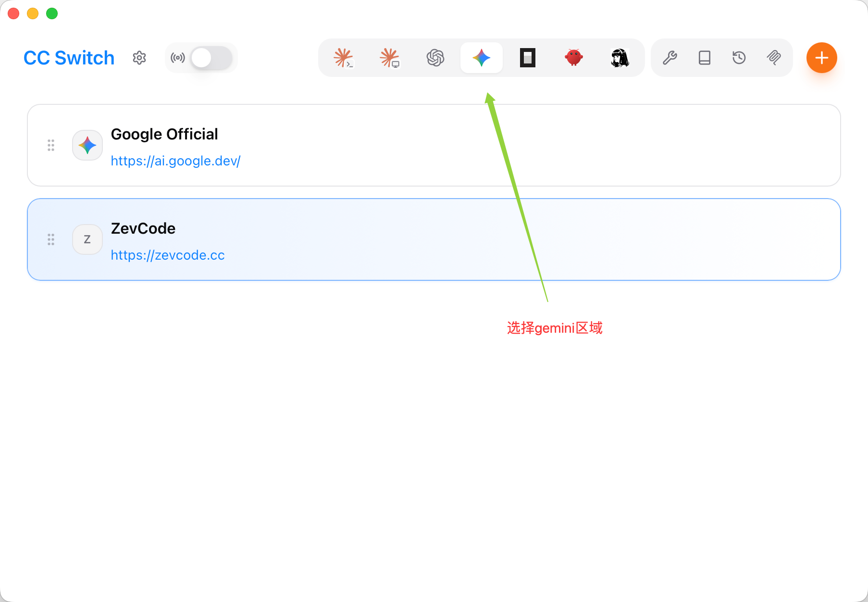
Task: Maximize the window with green button
Action: 52,13
